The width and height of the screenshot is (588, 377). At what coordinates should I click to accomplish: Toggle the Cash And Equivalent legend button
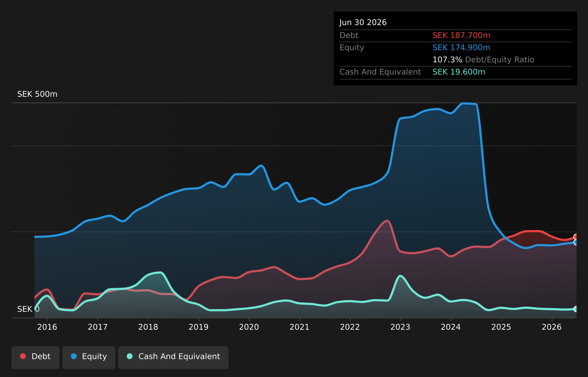(173, 357)
